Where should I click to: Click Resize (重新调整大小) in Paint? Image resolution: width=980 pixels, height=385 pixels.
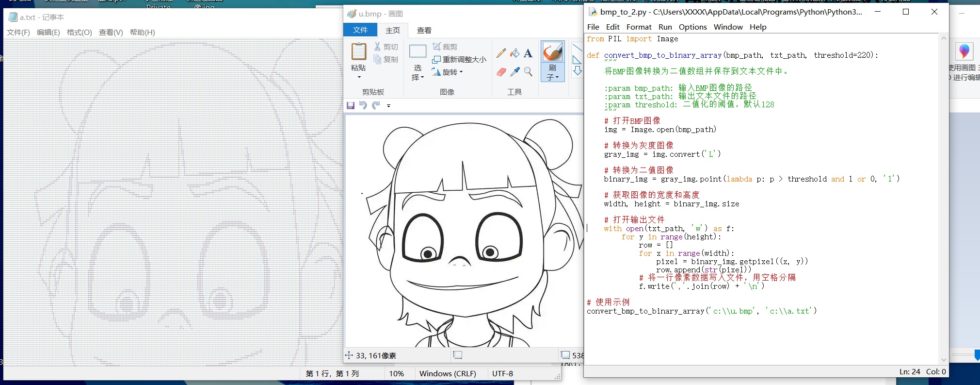pos(459,59)
